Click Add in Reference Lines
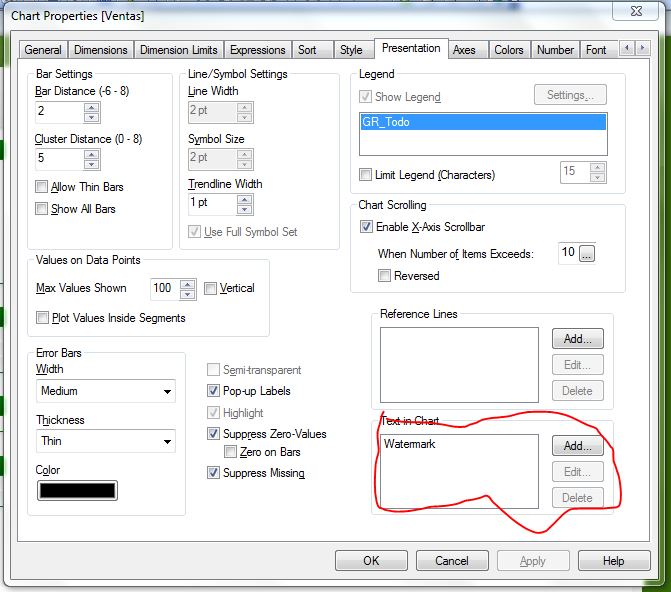 point(578,339)
